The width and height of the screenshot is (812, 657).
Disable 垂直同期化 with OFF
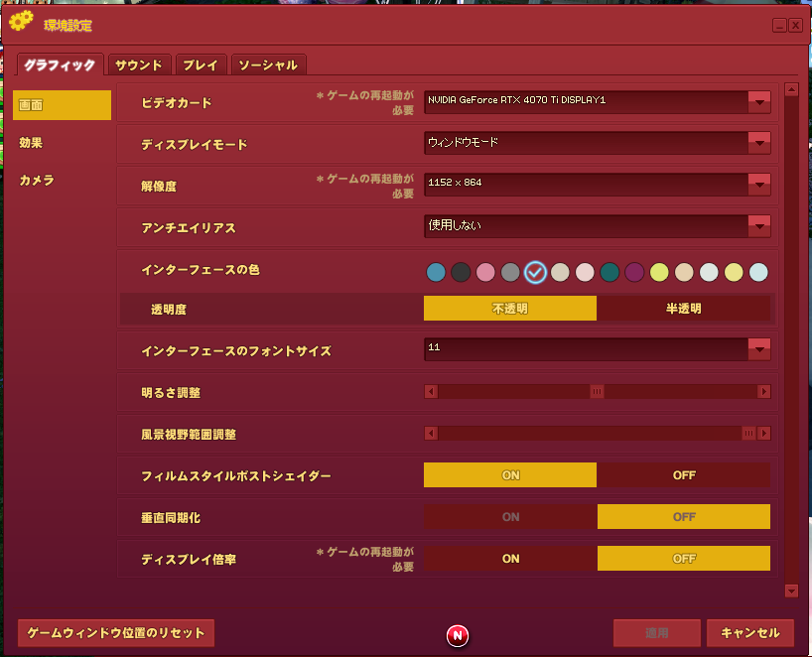click(684, 517)
